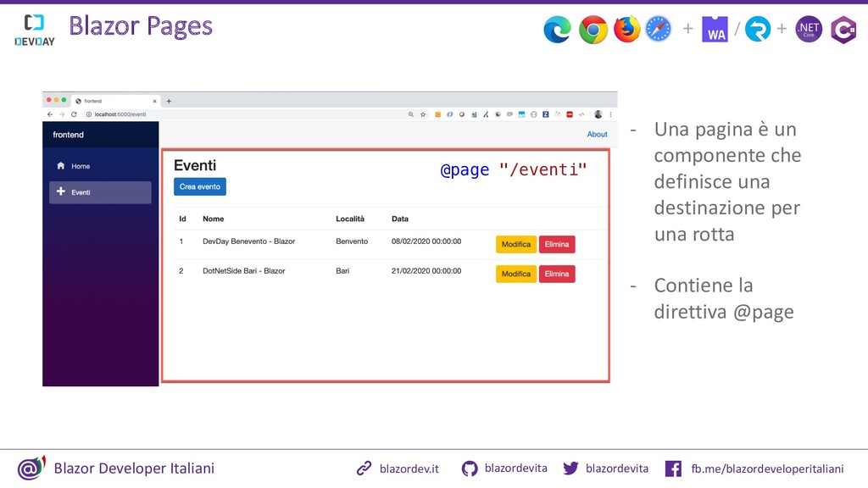
Task: Open fb.me/blazordeveloperitaliani link
Action: click(767, 469)
